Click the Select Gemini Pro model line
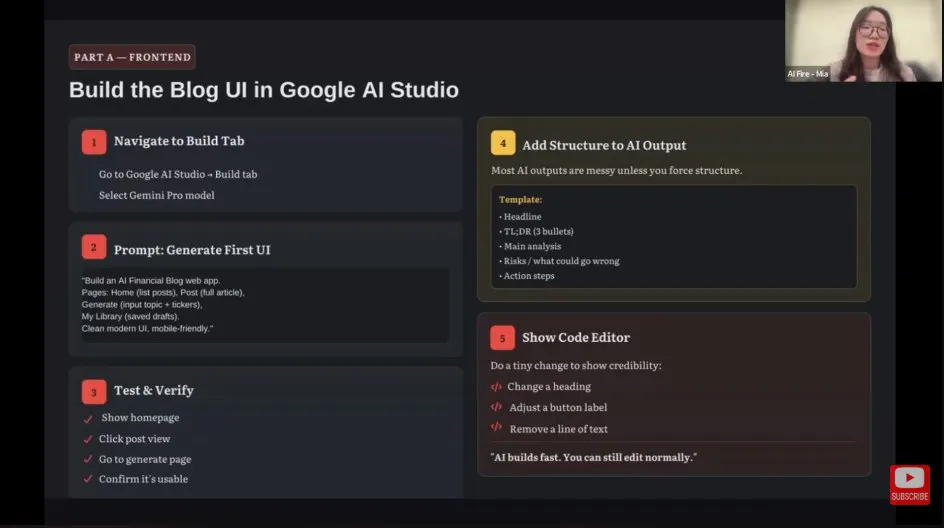 pos(157,195)
